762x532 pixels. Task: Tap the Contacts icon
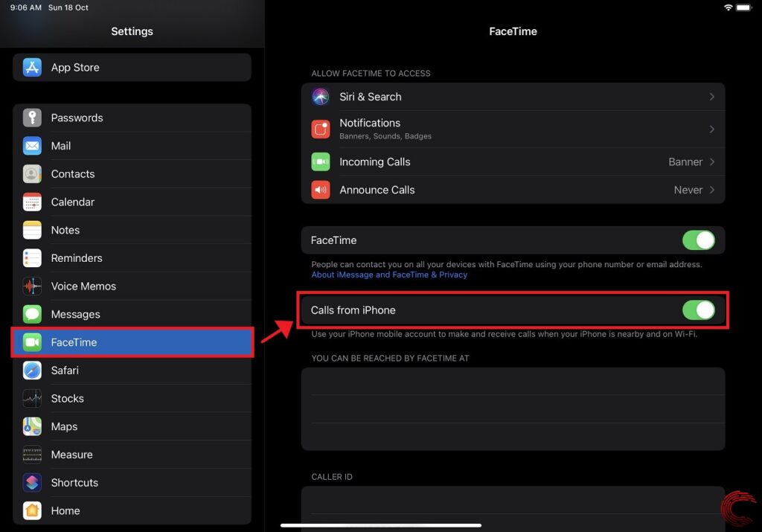coord(32,174)
